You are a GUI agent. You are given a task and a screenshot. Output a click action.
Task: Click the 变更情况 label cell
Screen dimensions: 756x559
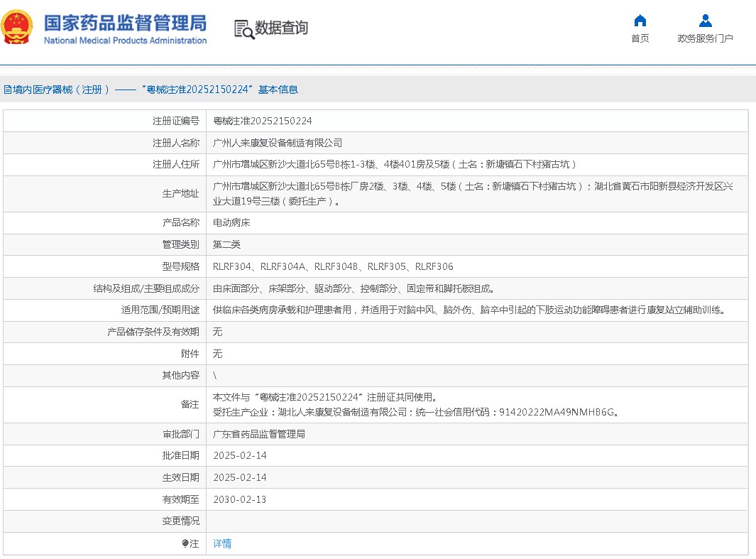[104, 521]
